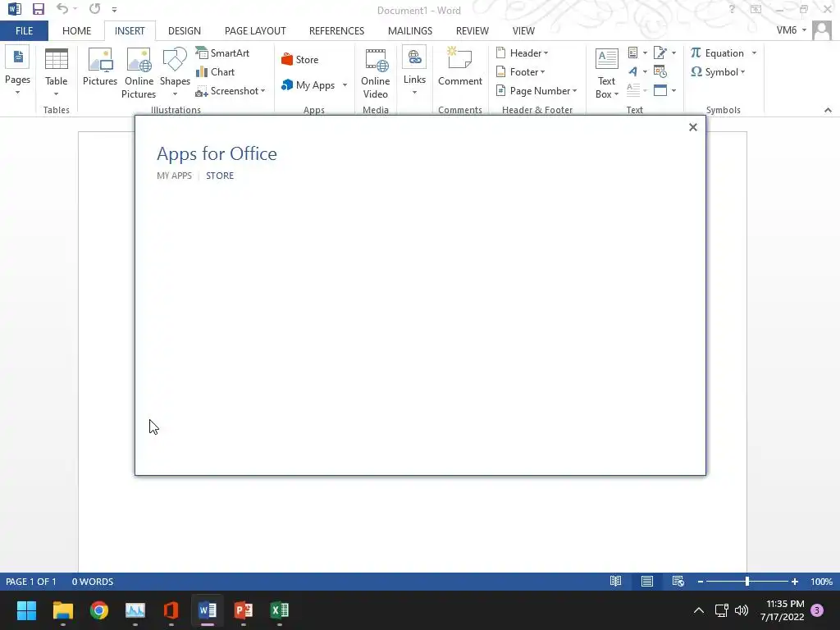Open the VM6 account dropdown
840x630 pixels.
(792, 30)
